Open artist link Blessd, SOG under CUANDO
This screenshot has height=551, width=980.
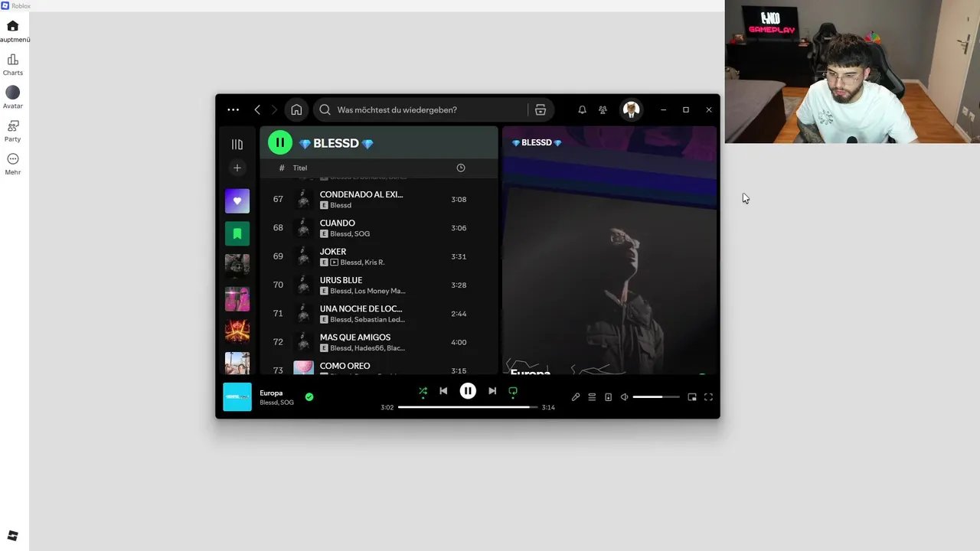pos(350,233)
